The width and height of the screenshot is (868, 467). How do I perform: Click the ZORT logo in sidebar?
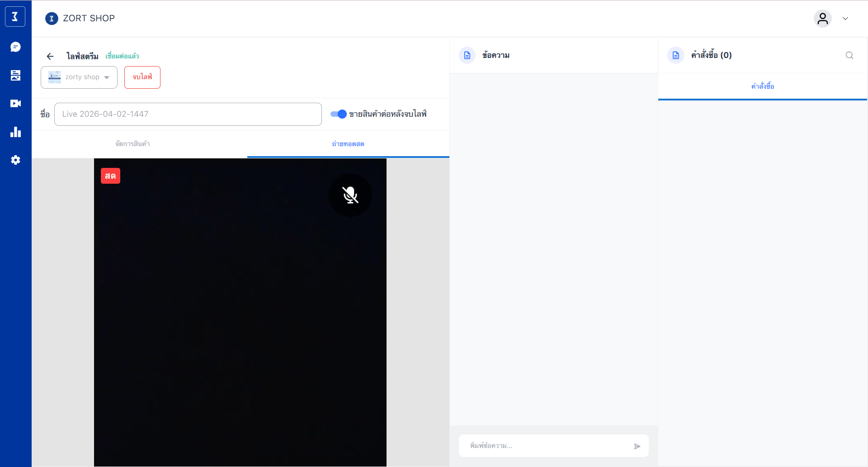15,17
